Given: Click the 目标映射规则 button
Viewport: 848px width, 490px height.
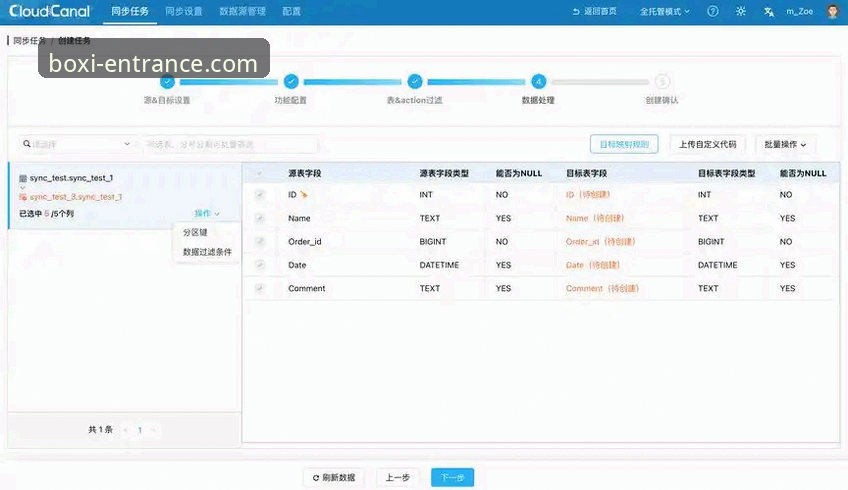Looking at the screenshot, I should [624, 144].
